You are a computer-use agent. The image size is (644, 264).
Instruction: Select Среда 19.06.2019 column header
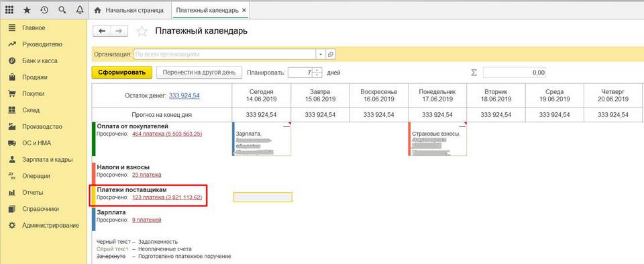[555, 95]
